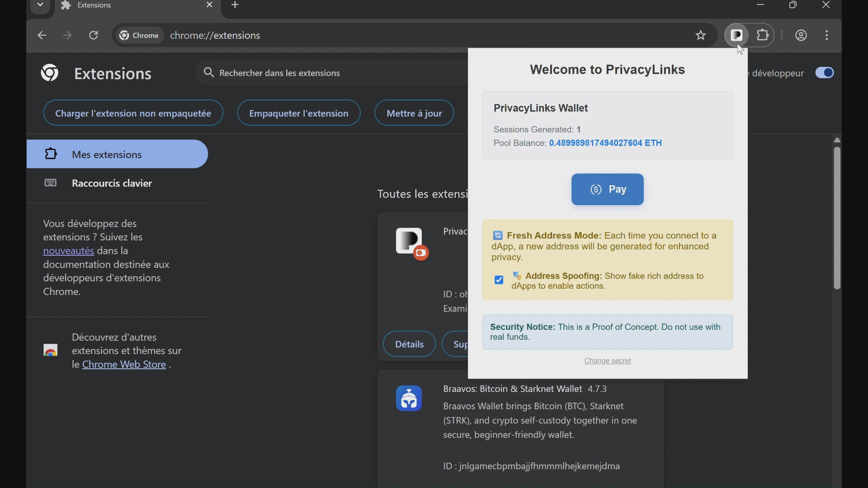Screen dimensions: 868x488
Task: Click the Change secret link
Action: tap(608, 361)
